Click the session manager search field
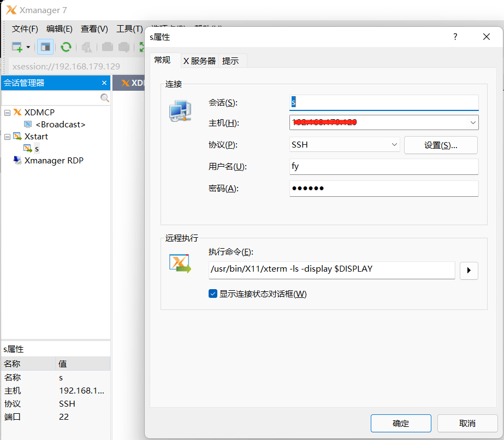The image size is (504, 440). coord(50,98)
